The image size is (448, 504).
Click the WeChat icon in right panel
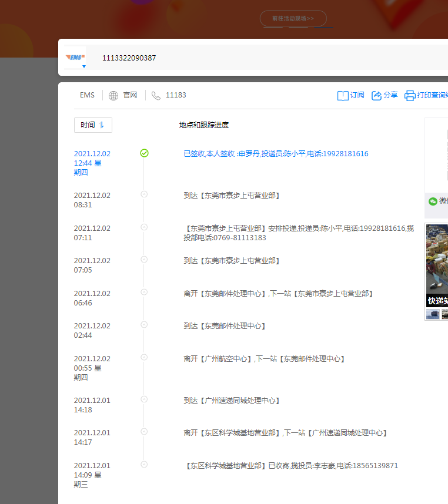coord(433,201)
